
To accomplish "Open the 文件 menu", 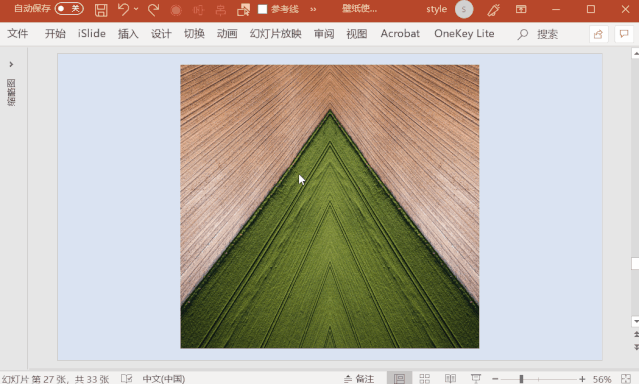I will [x=18, y=34].
